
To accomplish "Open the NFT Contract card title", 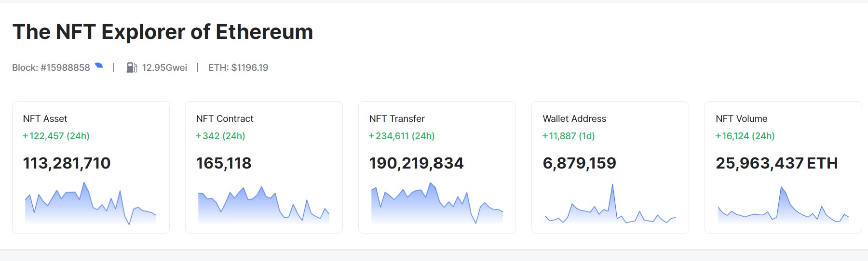I will click(225, 118).
